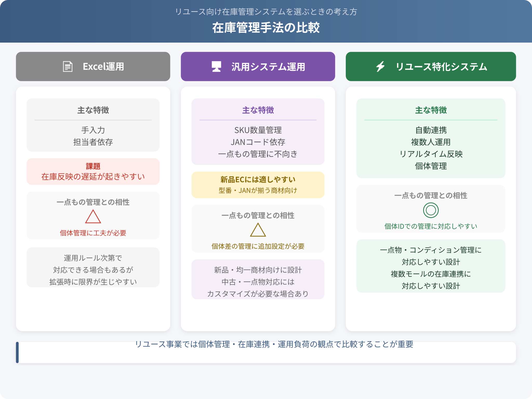The height and width of the screenshot is (399, 532).
Task: Click the monitor icon beside 汎用システム運用
Action: point(216,66)
